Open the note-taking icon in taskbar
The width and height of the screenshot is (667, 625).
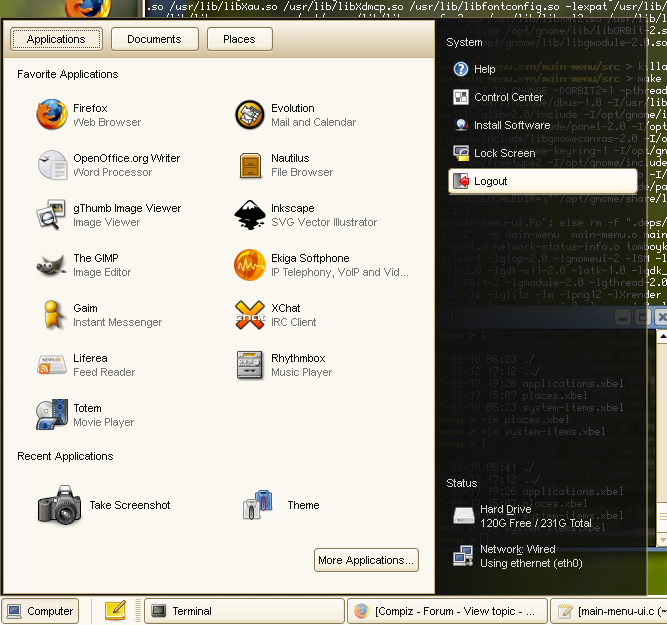pyautogui.click(x=115, y=611)
